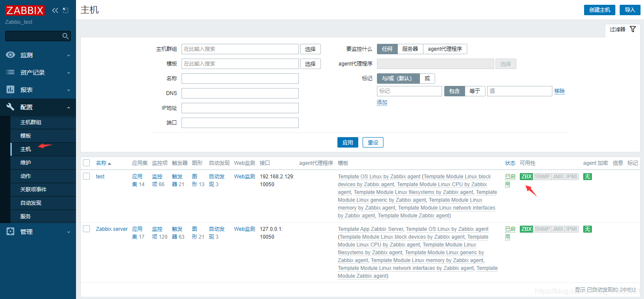Click JMX badge for test host
This screenshot has width=644, height=299.
coord(558,177)
